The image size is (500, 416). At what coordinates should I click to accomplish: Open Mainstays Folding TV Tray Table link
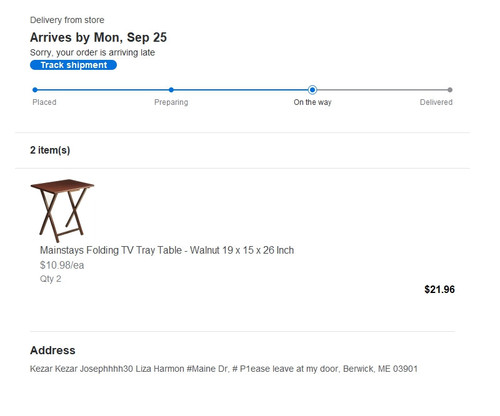pyautogui.click(x=167, y=250)
